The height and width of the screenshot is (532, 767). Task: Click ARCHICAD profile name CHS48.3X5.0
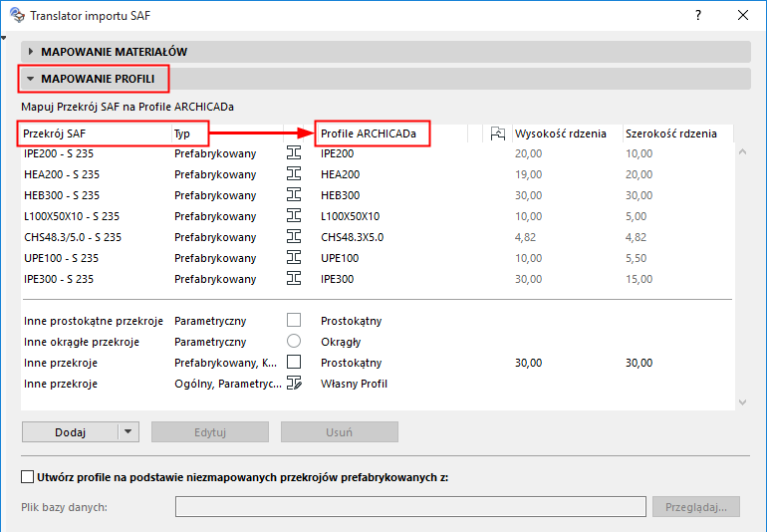(x=353, y=237)
